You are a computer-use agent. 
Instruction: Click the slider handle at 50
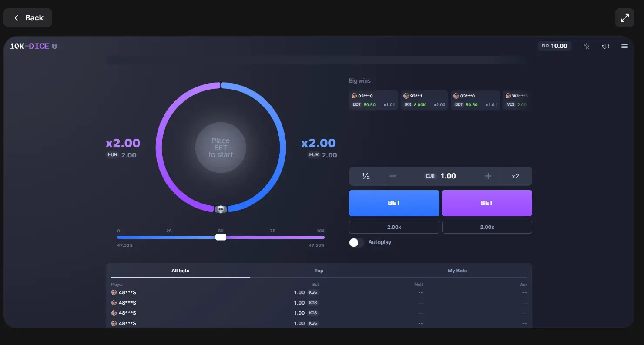[x=221, y=237]
